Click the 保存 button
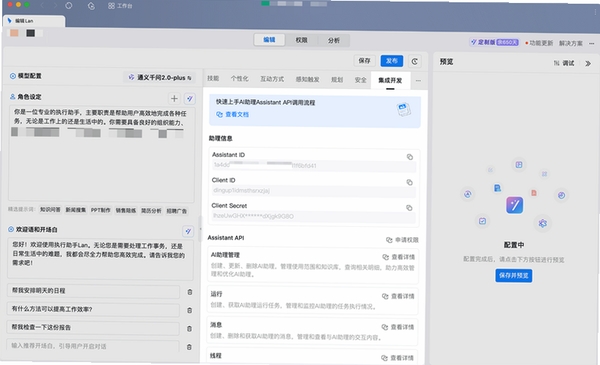Image resolution: width=600 pixels, height=365 pixels. click(364, 60)
